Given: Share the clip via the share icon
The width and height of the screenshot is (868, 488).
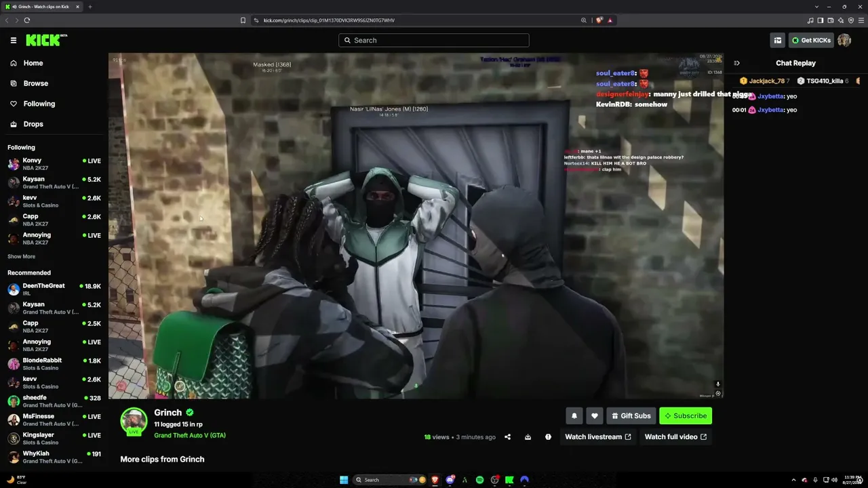Looking at the screenshot, I should (x=507, y=437).
